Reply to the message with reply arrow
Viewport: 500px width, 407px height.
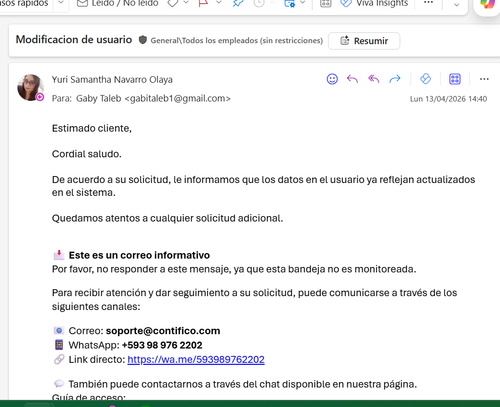(x=352, y=79)
